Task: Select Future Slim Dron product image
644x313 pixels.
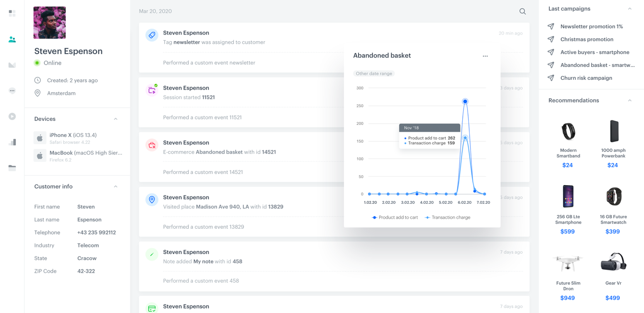Action: point(568,263)
